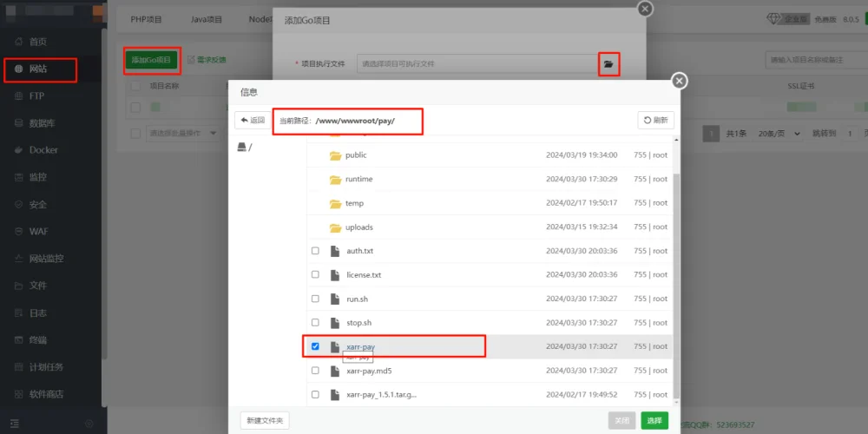Click the file list vertical scrollbar
The width and height of the screenshot is (868, 434).
(678, 260)
